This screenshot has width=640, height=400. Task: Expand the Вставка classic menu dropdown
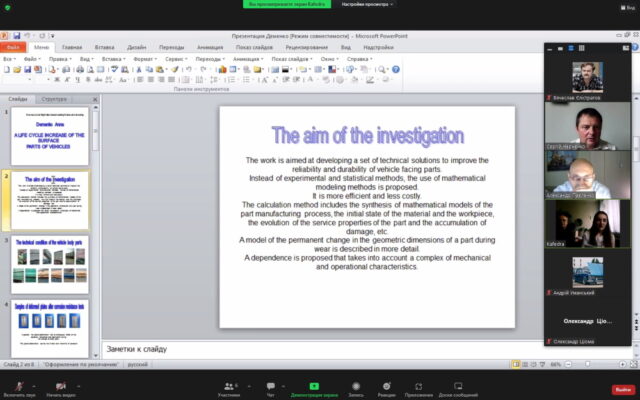(113, 59)
